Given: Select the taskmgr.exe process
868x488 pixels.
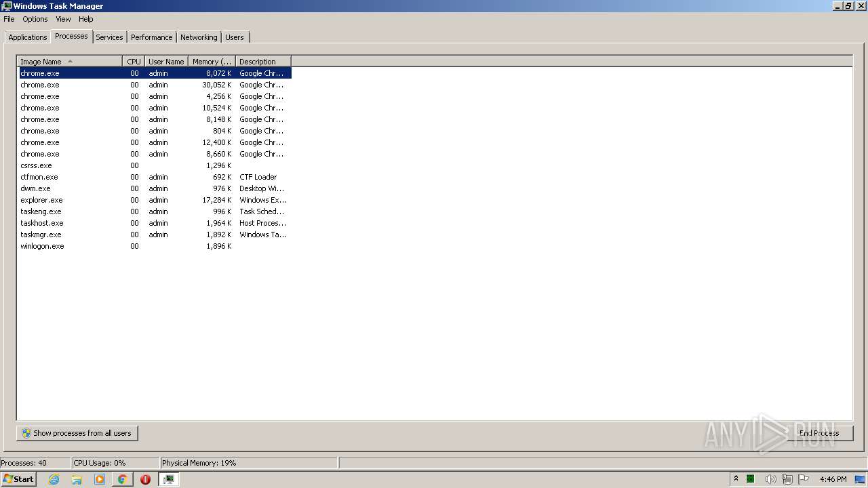Looking at the screenshot, I should click(155, 235).
